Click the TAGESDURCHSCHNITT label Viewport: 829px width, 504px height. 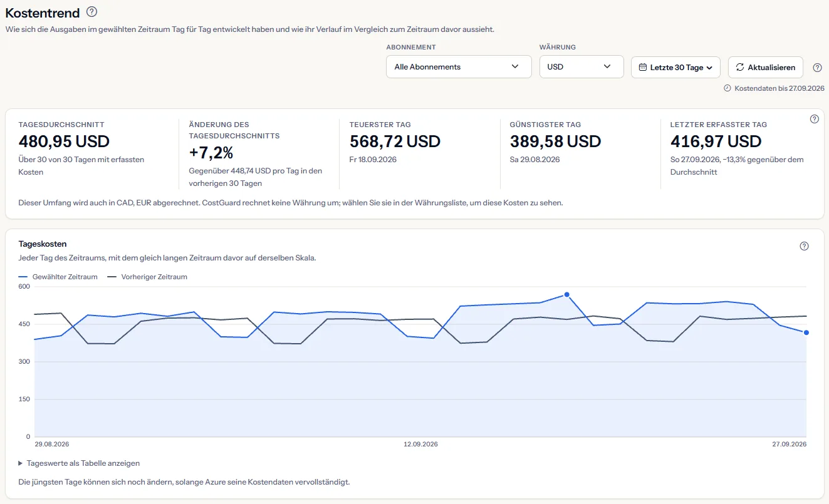61,125
